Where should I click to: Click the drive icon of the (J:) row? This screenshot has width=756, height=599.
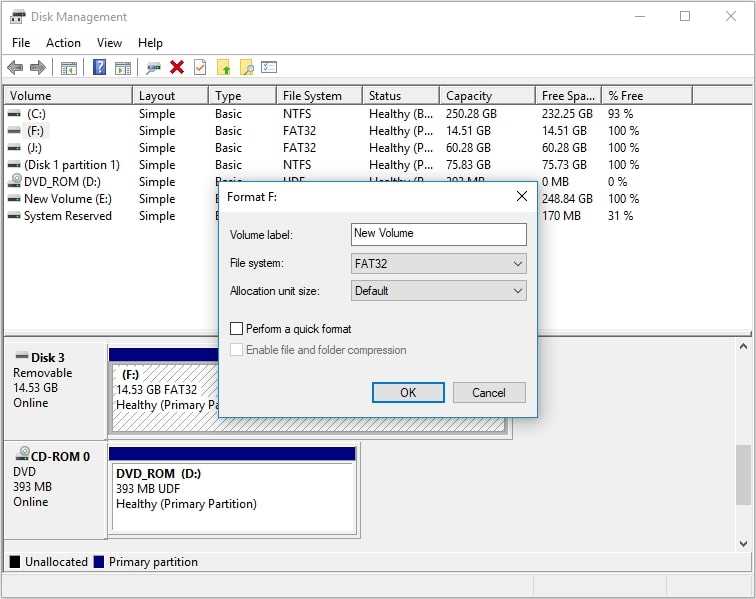pos(14,148)
